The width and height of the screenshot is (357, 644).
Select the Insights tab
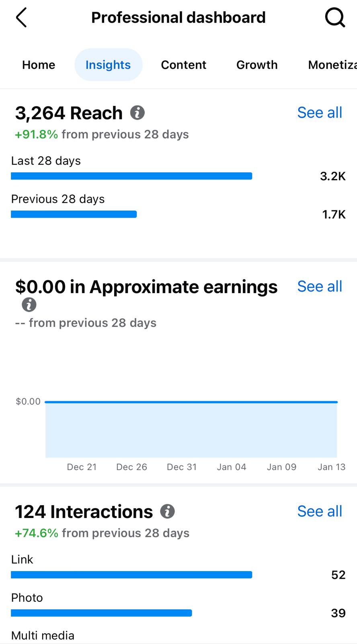108,65
